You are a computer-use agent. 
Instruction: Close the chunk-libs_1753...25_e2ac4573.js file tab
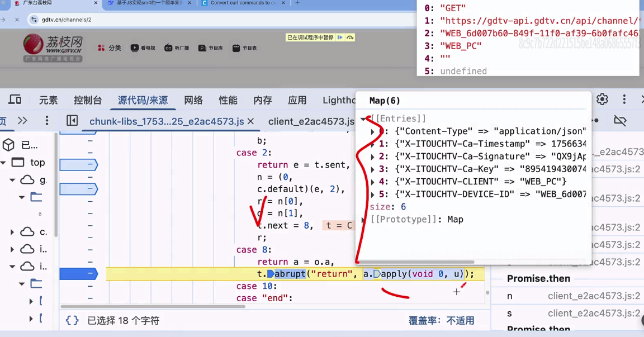[x=250, y=121]
